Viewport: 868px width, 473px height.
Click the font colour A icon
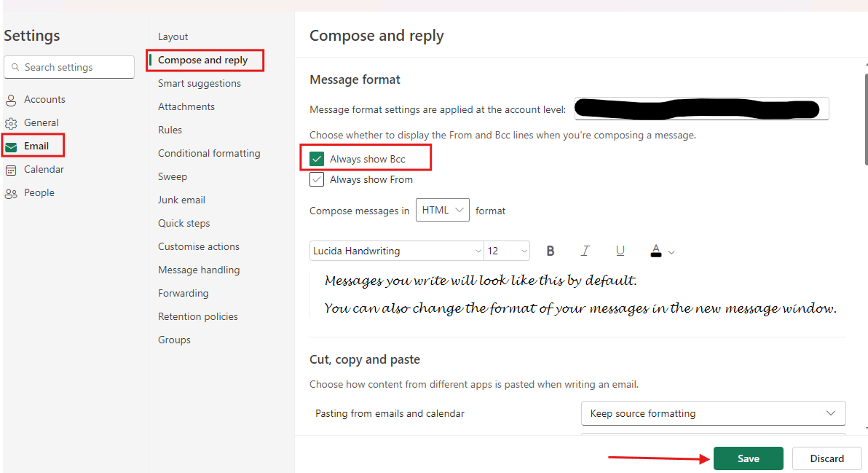click(655, 251)
